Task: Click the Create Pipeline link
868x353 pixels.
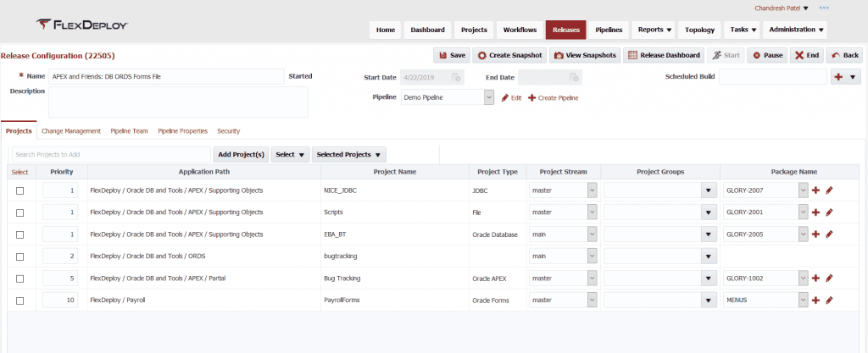Action: 553,98
